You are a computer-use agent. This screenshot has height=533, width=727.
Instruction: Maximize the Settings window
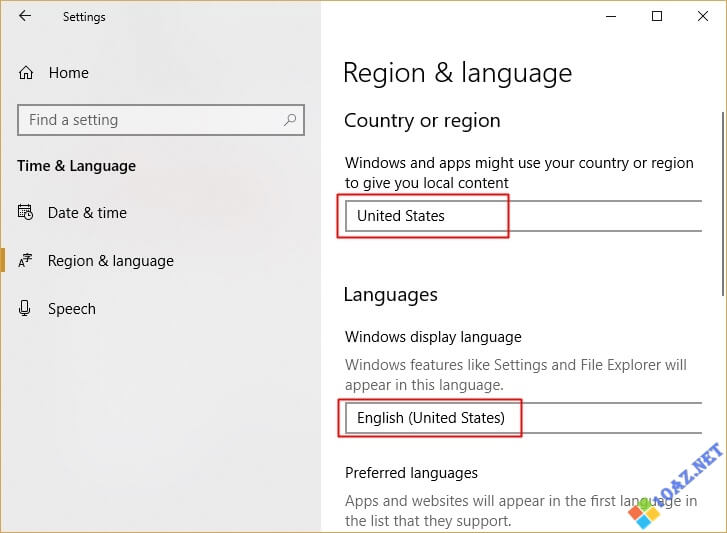click(657, 16)
